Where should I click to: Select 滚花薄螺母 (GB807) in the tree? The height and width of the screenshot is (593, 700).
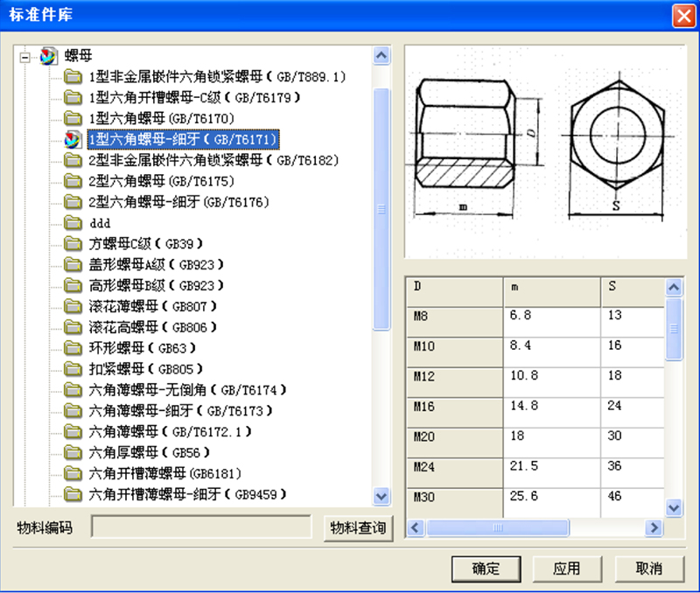coord(152,307)
